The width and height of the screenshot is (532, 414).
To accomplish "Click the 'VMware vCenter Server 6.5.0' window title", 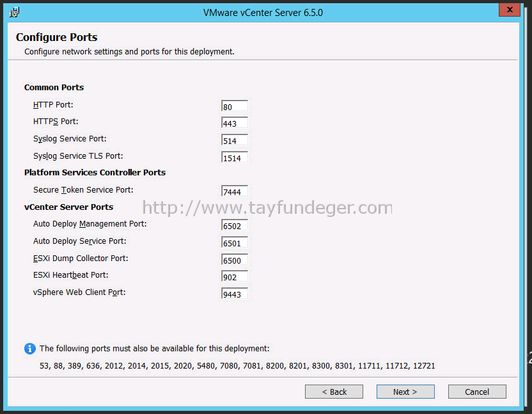I will (263, 13).
